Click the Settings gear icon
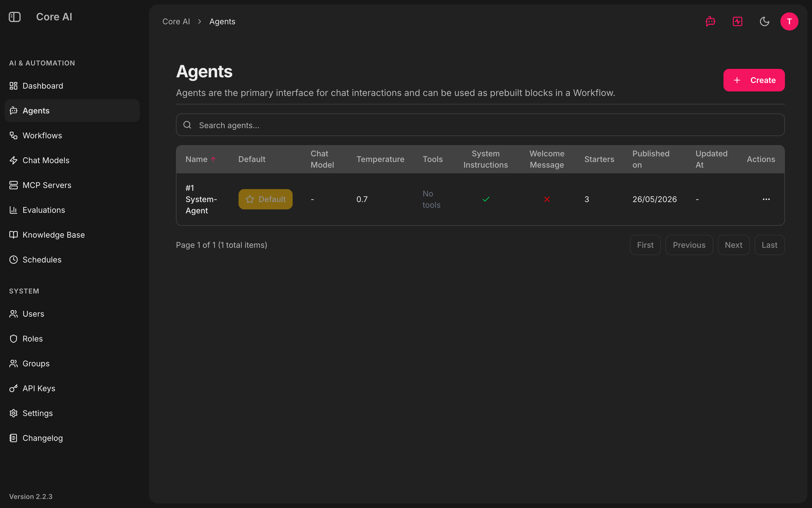 [x=14, y=413]
